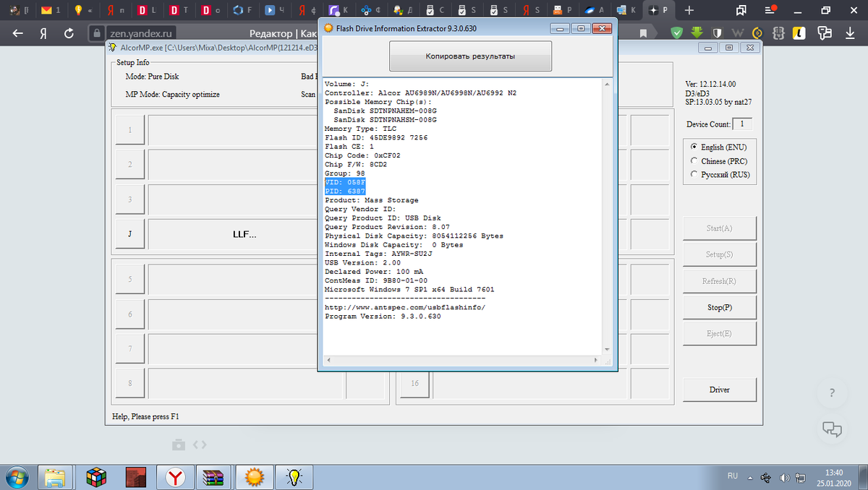Click port slot 8 button in AlcorMP
This screenshot has width=868, height=490.
point(130,383)
